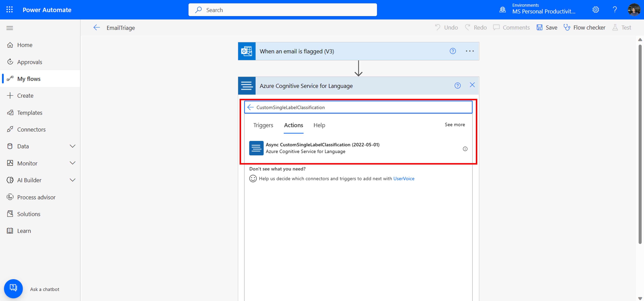The image size is (644, 301).
Task: Run the Flow checker
Action: tap(584, 27)
